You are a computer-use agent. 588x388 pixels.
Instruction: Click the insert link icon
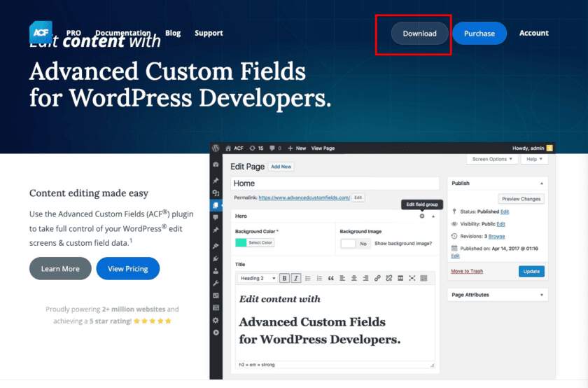[377, 278]
